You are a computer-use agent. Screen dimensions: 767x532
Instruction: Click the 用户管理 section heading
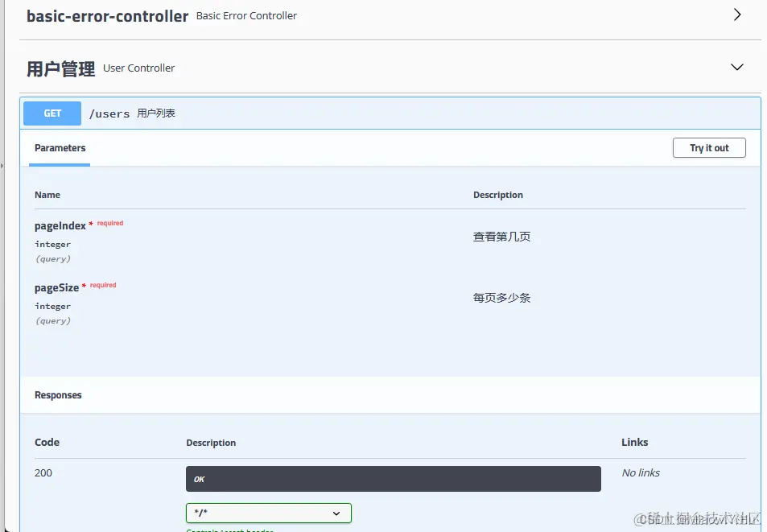tap(60, 68)
